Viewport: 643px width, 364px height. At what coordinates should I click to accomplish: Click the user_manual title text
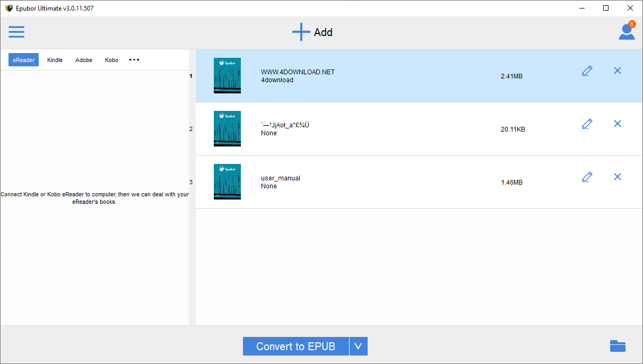click(x=281, y=178)
